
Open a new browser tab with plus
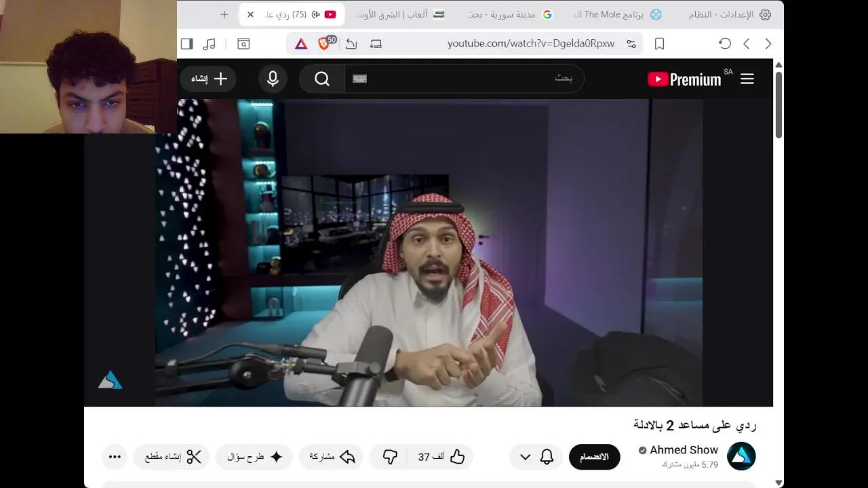click(x=224, y=14)
